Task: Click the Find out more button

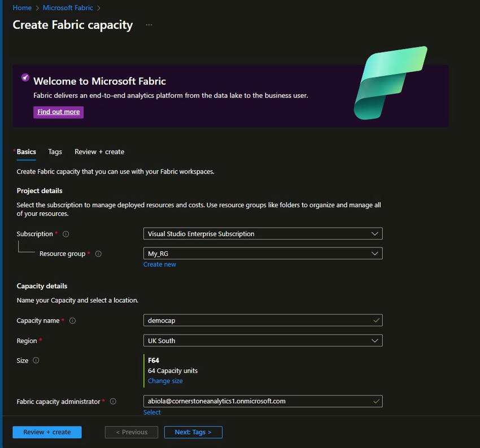Action: coord(58,112)
